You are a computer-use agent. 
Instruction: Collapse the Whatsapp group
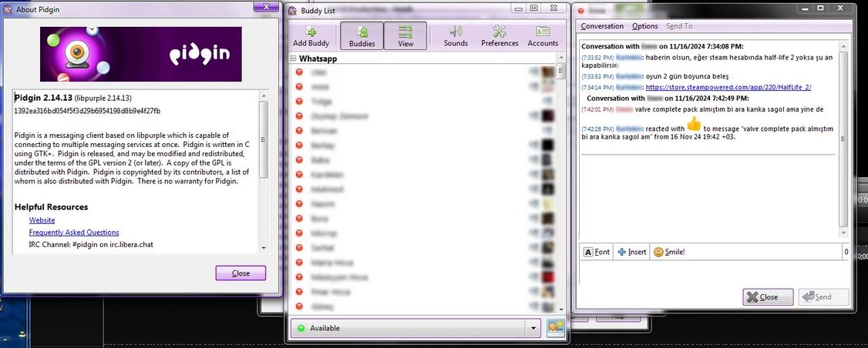(293, 59)
